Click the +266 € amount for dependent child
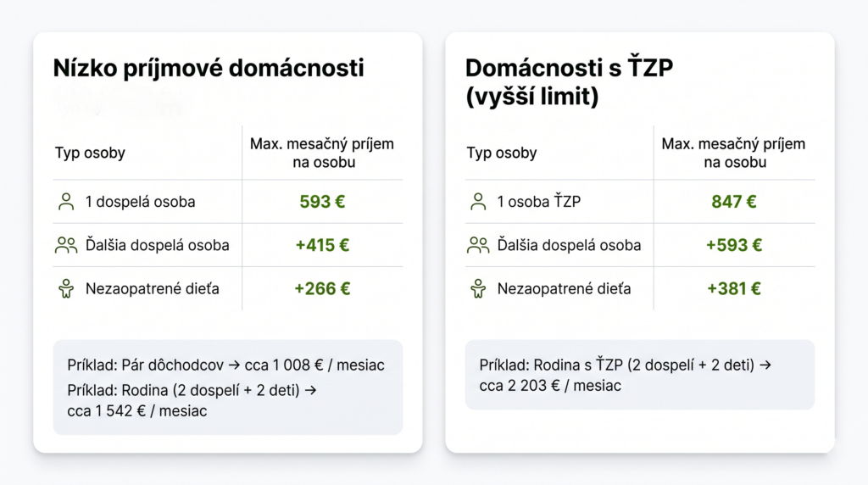The width and height of the screenshot is (868, 485). tap(322, 288)
